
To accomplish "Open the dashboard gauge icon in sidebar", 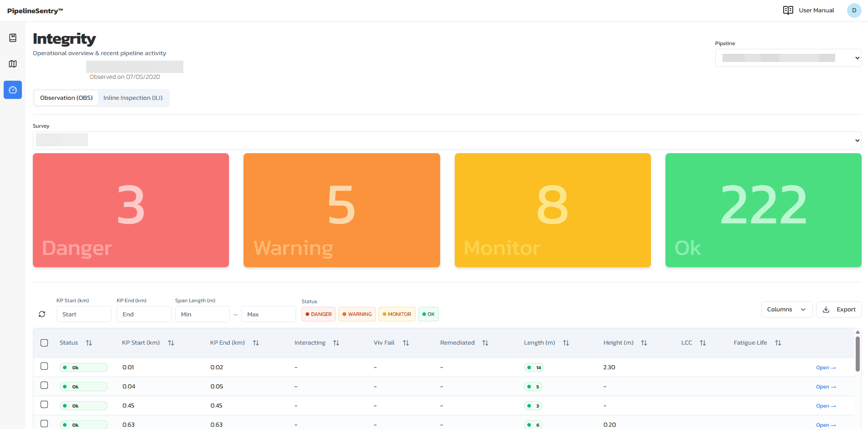I will 12,90.
